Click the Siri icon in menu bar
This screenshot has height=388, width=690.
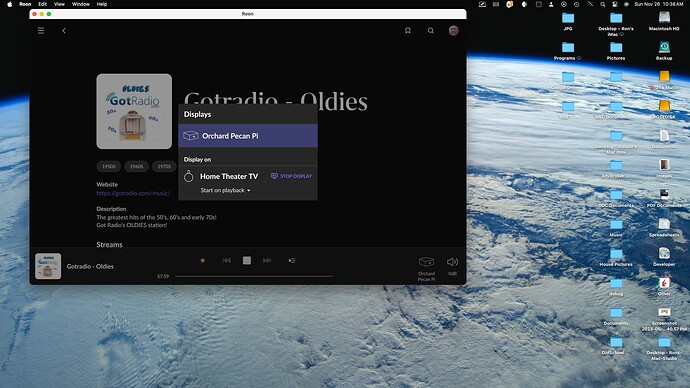tap(626, 4)
